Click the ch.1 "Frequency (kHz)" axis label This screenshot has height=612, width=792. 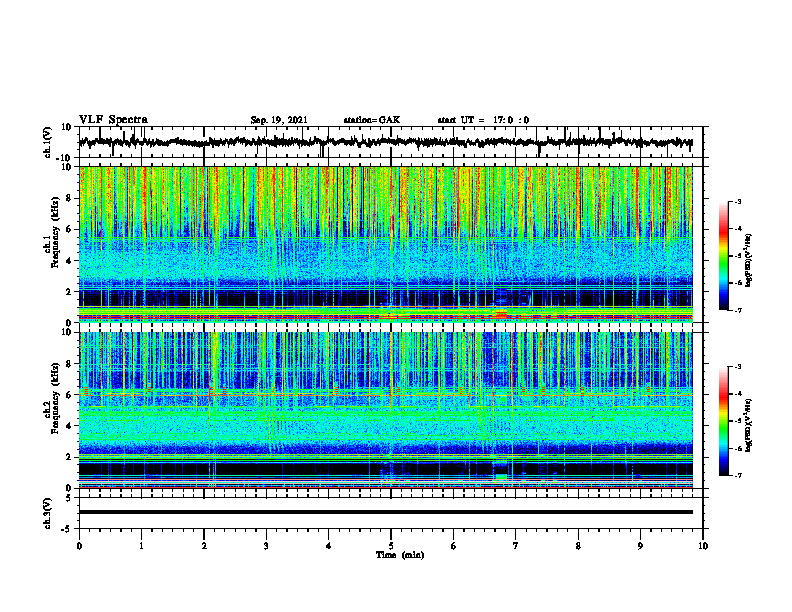coord(55,233)
